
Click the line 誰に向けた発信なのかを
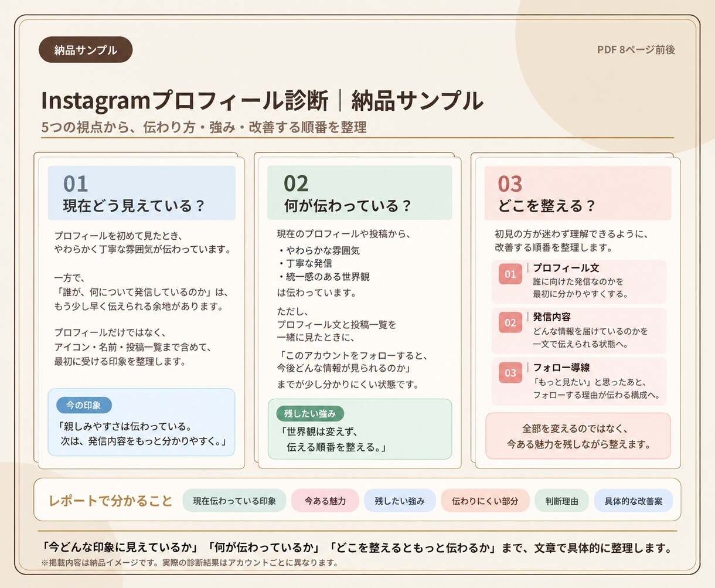(x=578, y=281)
